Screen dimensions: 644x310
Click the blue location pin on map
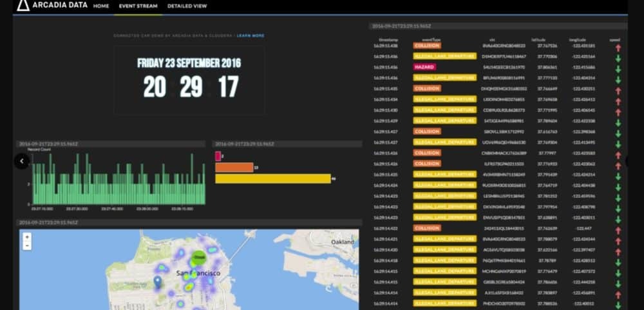[x=158, y=282]
